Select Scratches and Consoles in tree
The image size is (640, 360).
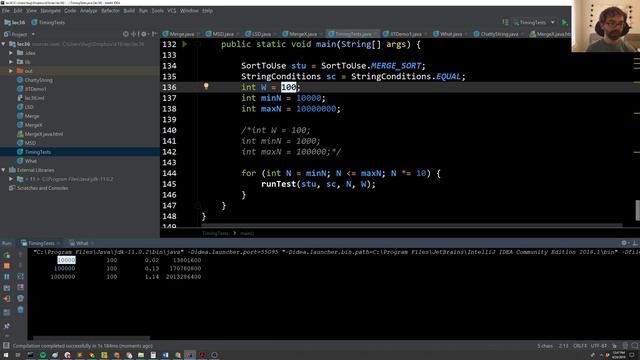pyautogui.click(x=42, y=188)
